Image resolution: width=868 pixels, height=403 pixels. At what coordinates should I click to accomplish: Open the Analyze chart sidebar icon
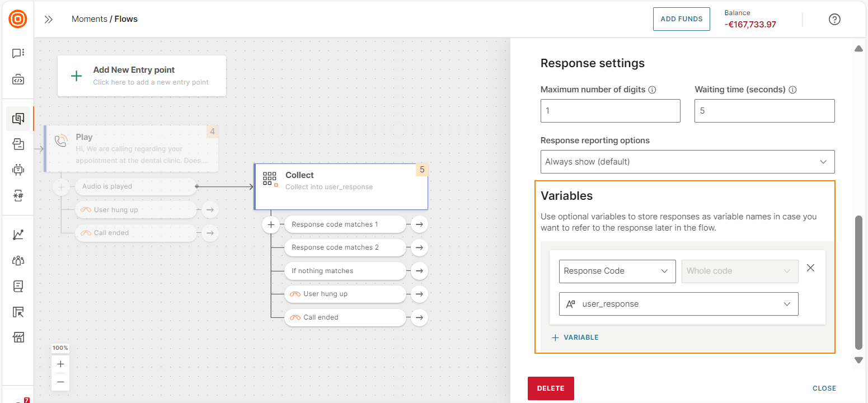pyautogui.click(x=18, y=235)
